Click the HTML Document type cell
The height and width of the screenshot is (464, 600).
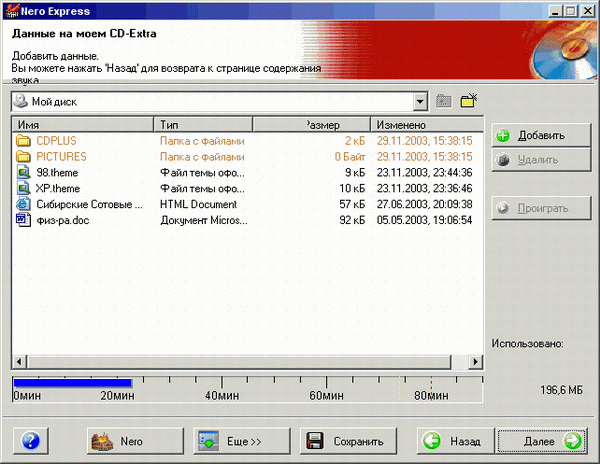(x=198, y=204)
